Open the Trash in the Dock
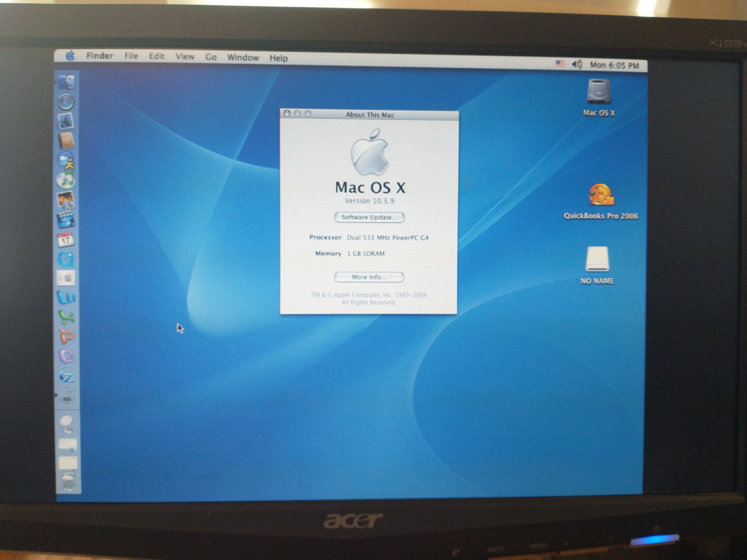This screenshot has height=560, width=747. [68, 482]
